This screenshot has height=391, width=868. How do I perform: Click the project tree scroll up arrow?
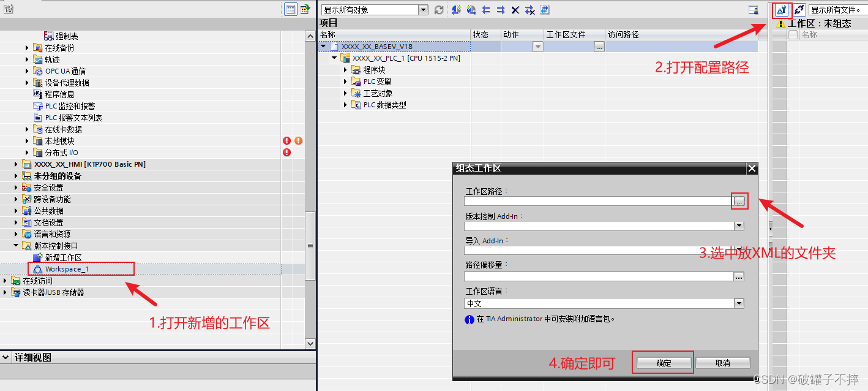click(310, 36)
